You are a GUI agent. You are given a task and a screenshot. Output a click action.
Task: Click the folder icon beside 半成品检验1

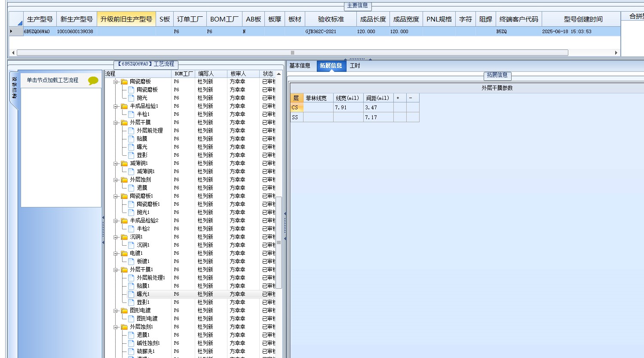[124, 106]
